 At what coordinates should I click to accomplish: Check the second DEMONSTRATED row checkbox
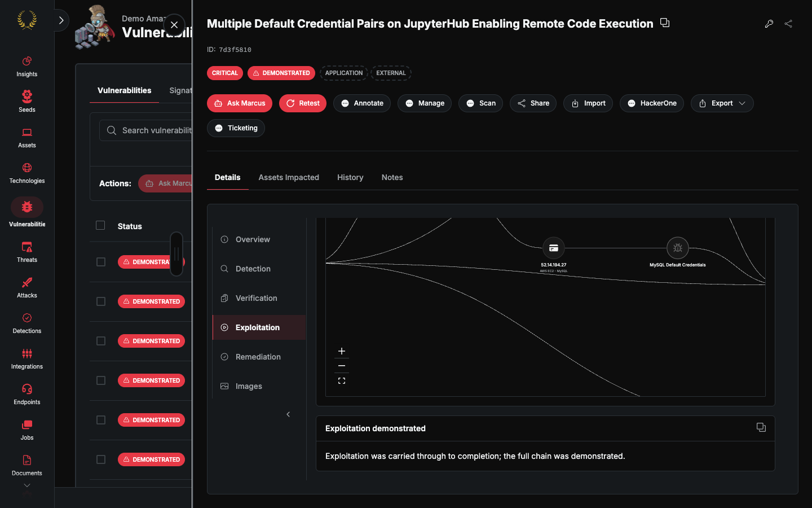pos(101,301)
